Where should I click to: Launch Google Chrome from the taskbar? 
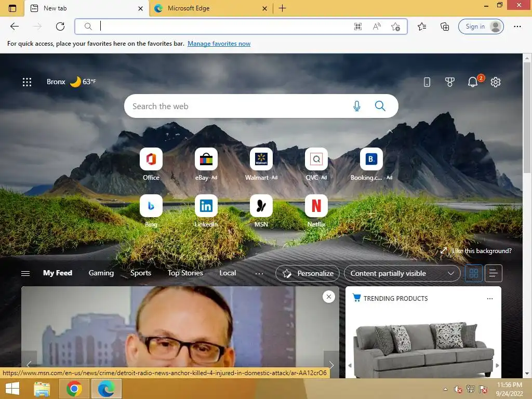pos(74,389)
